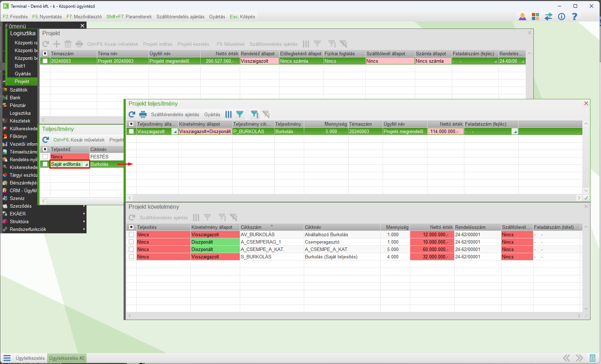Viewport: 601px width, 364px height.
Task: Click the user profile icon top right
Action: pos(522,17)
